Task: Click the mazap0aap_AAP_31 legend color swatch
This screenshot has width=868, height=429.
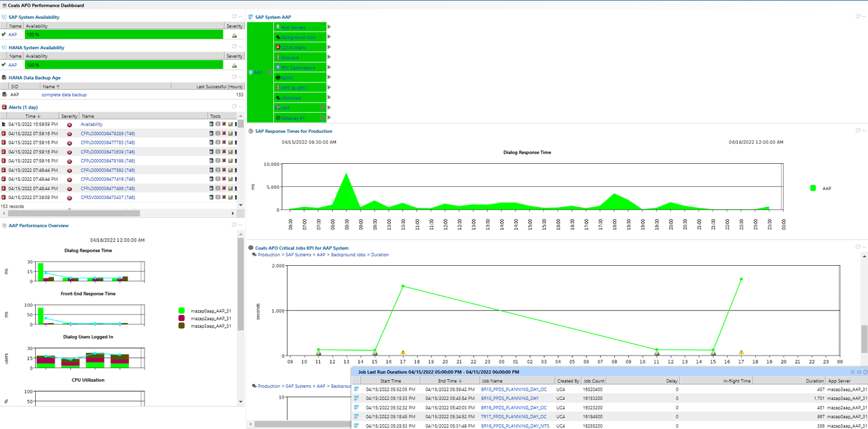Action: 182,310
